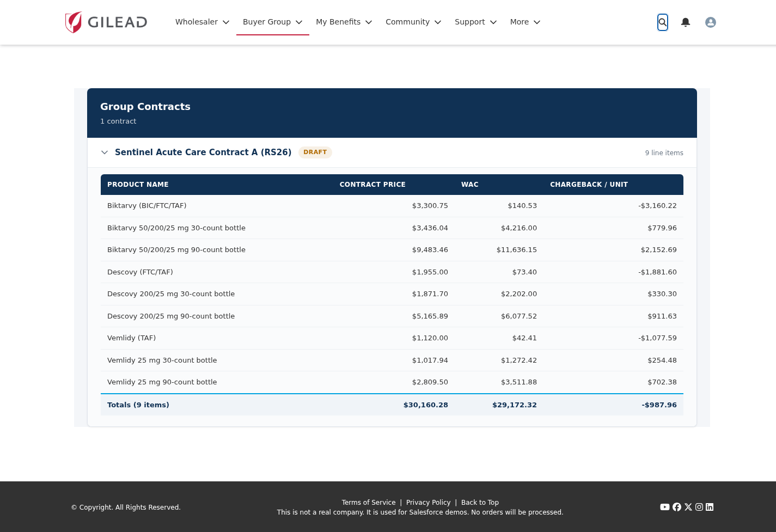The height and width of the screenshot is (532, 776).
Task: Visit the X social icon
Action: [688, 507]
